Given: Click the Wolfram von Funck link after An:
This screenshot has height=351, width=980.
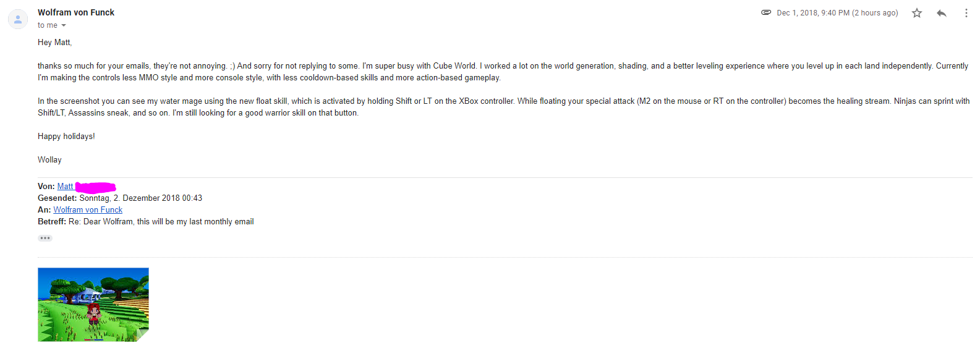Looking at the screenshot, I should point(88,210).
